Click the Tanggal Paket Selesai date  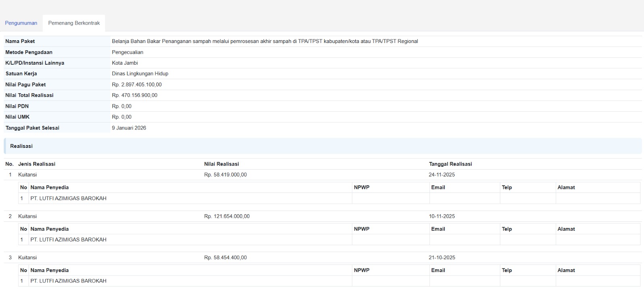[129, 128]
